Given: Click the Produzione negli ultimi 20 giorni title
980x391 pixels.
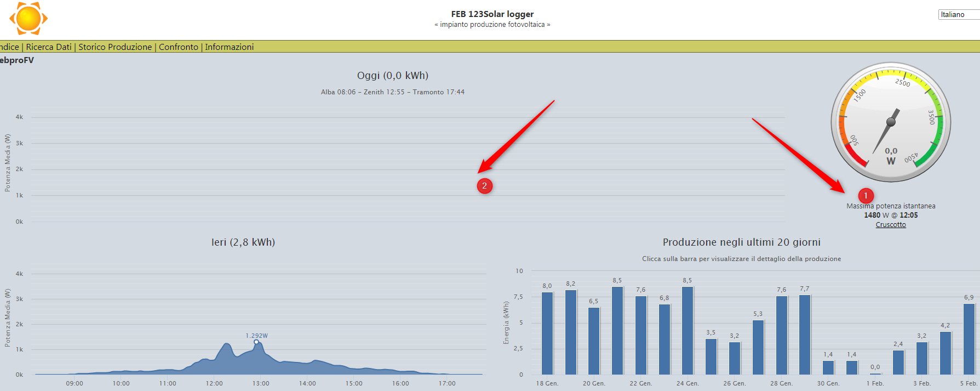Looking at the screenshot, I should (x=742, y=242).
